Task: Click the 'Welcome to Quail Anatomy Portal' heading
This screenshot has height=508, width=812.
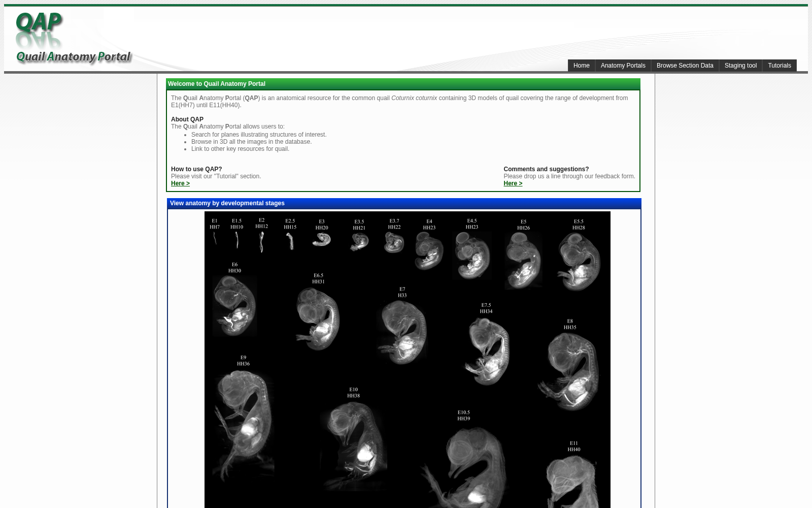Action: [217, 84]
